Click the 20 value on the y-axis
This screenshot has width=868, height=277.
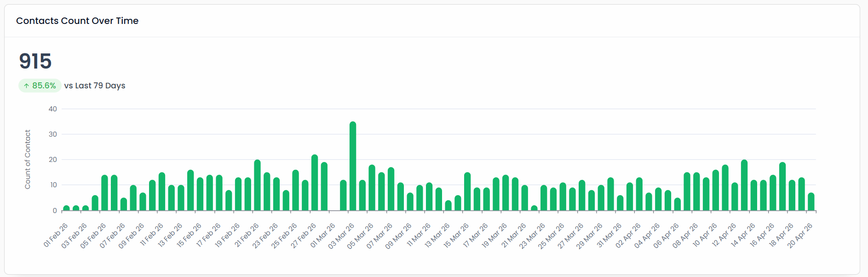point(53,160)
